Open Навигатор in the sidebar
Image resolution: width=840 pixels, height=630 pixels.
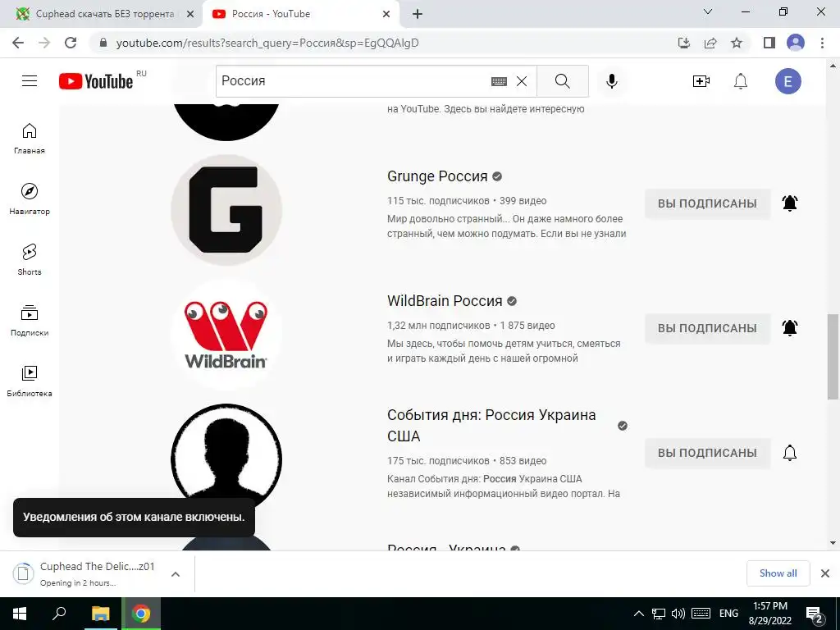click(x=30, y=199)
